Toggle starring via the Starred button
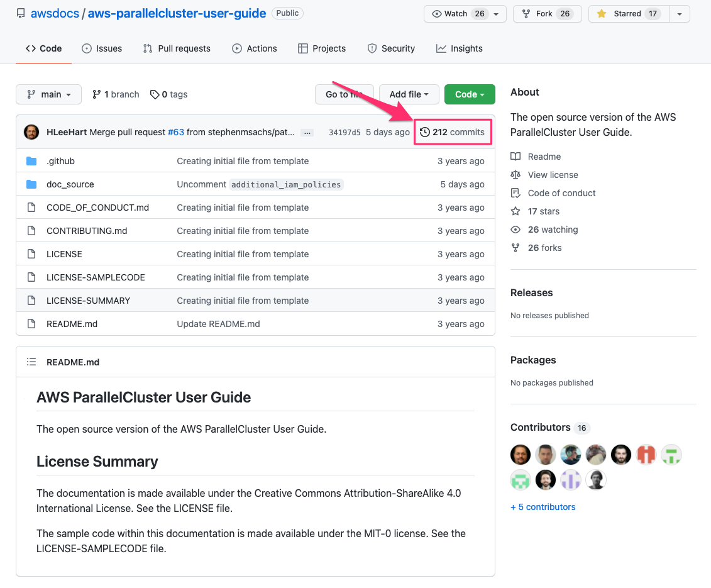 (628, 13)
